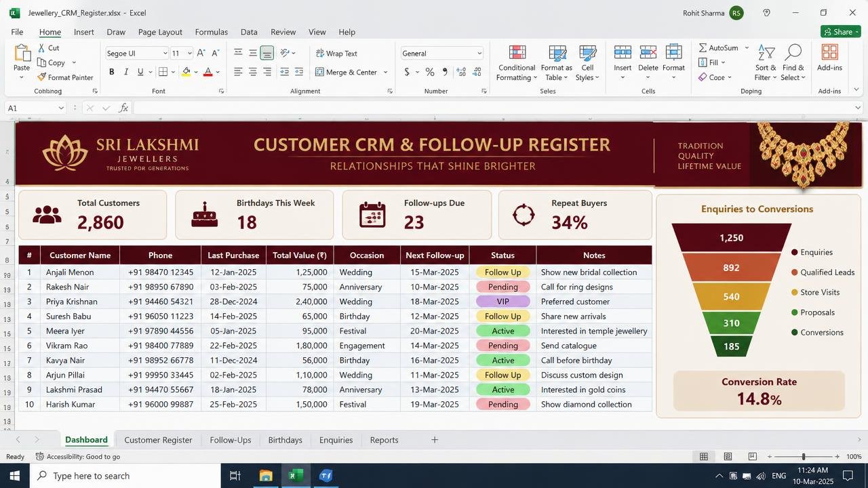Click the Format as Table icon
This screenshot has width=868, height=488.
557,54
